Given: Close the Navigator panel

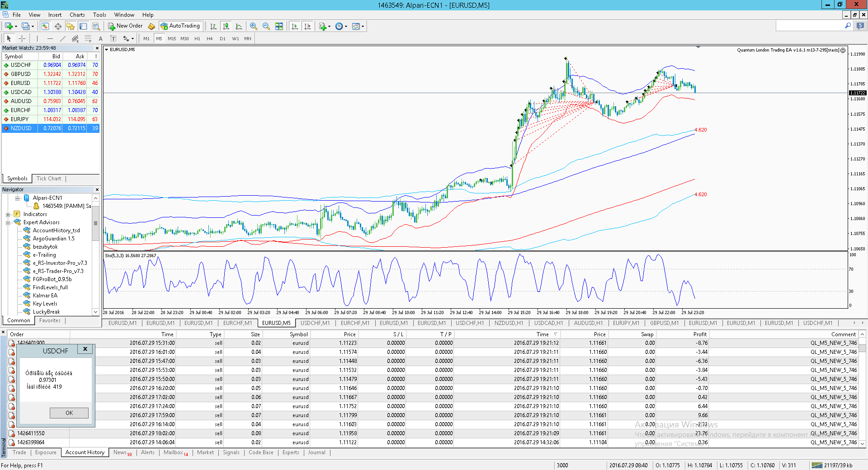Looking at the screenshot, I should click(x=97, y=189).
